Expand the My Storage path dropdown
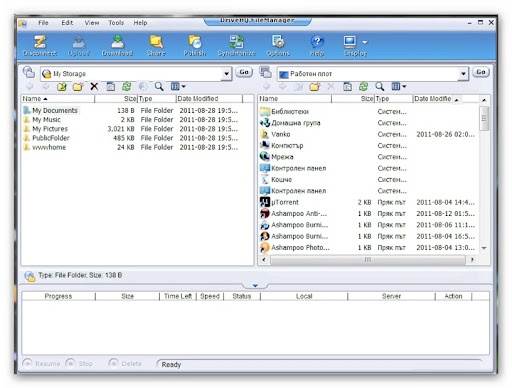Image resolution: width=512 pixels, height=388 pixels. pos(226,74)
